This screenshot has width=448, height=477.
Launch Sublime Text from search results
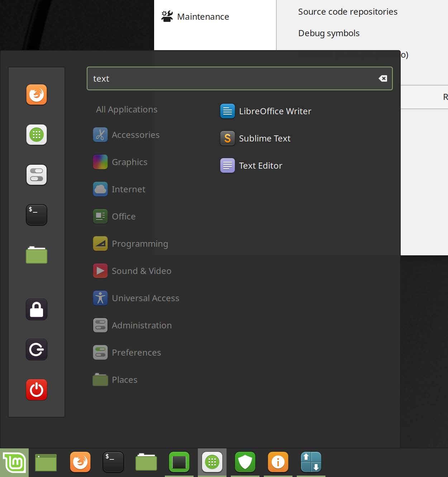264,138
